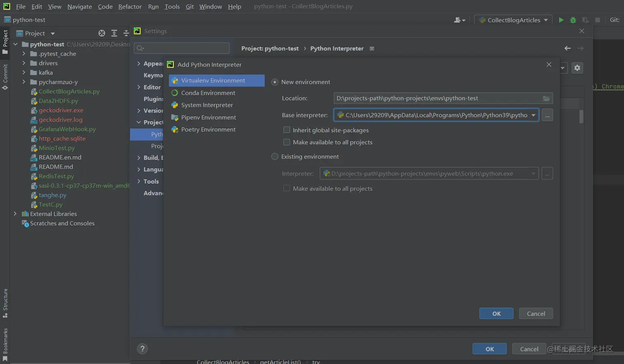Expand the kafka folder
The height and width of the screenshot is (364, 624).
[x=24, y=73]
